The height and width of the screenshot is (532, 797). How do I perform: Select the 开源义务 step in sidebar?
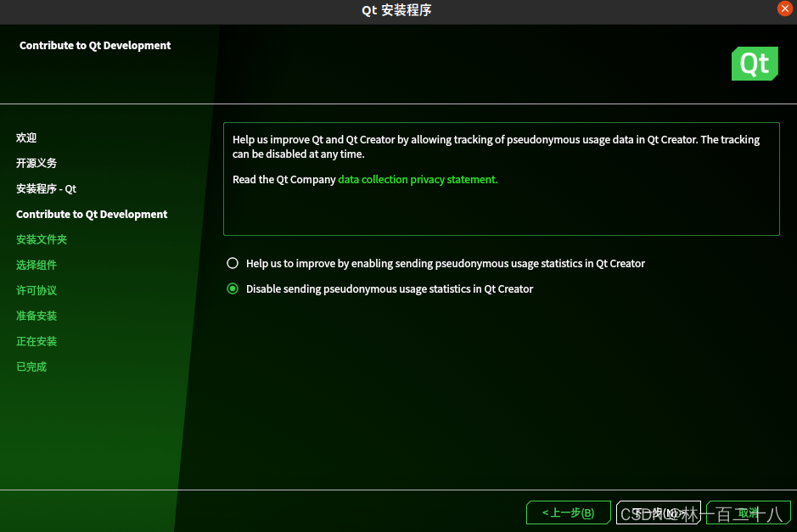tap(36, 163)
